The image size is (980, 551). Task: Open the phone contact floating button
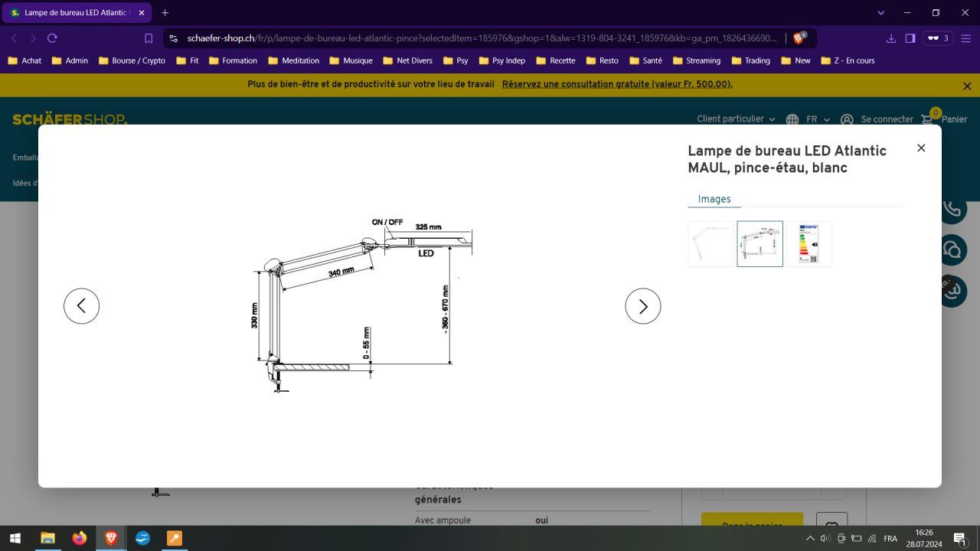click(x=952, y=209)
